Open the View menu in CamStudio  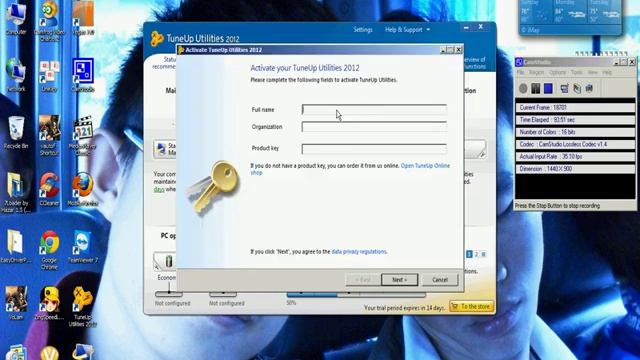pyautogui.click(x=592, y=72)
